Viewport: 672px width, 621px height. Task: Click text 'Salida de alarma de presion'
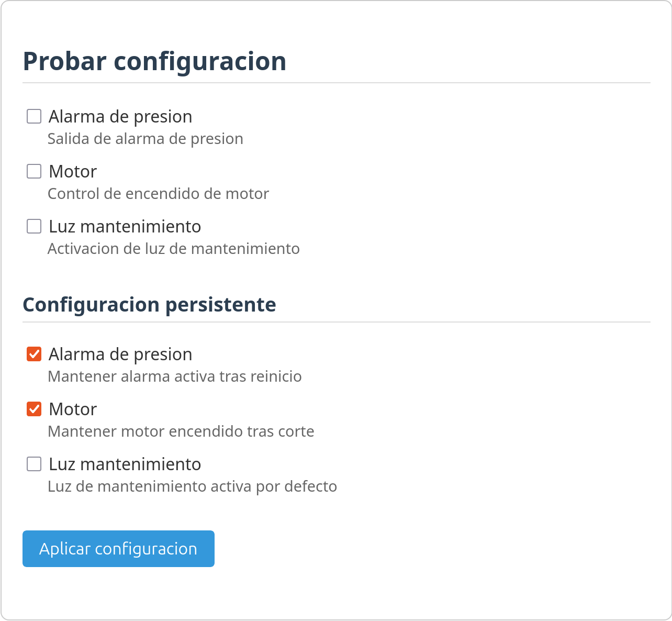[x=145, y=139]
